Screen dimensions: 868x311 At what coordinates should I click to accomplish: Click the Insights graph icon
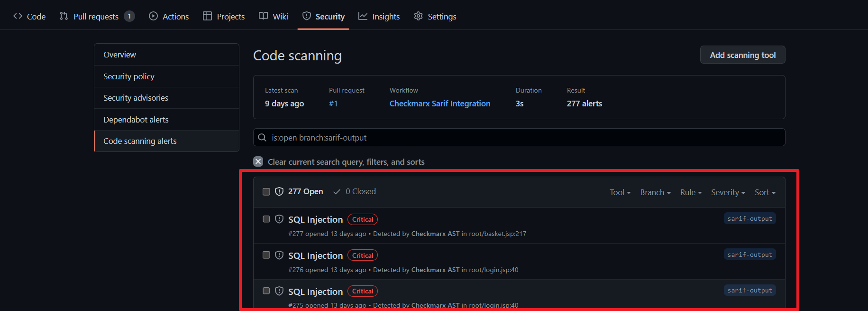pos(363,16)
